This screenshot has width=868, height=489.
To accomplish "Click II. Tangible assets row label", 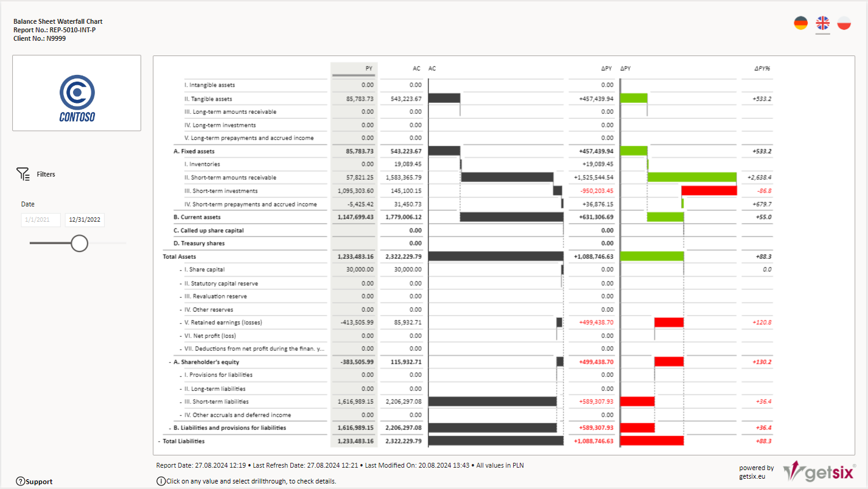I will click(208, 99).
